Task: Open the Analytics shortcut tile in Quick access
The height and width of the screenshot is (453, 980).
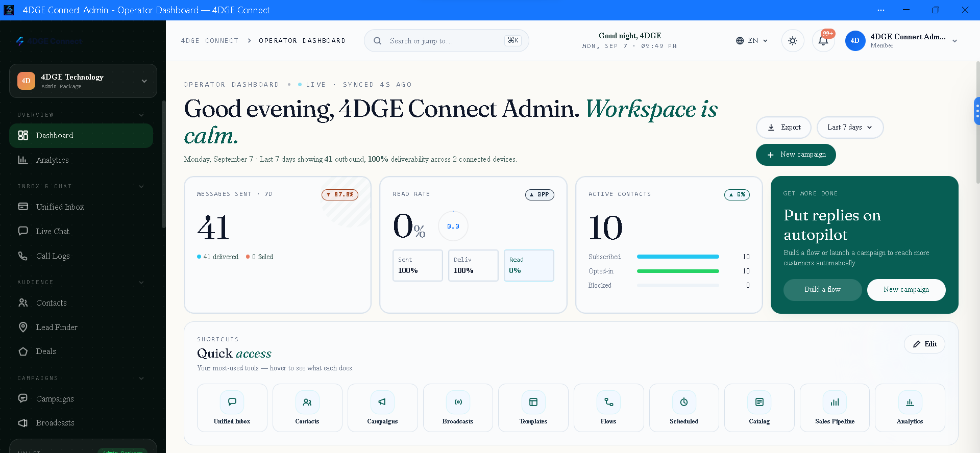Action: (910, 408)
